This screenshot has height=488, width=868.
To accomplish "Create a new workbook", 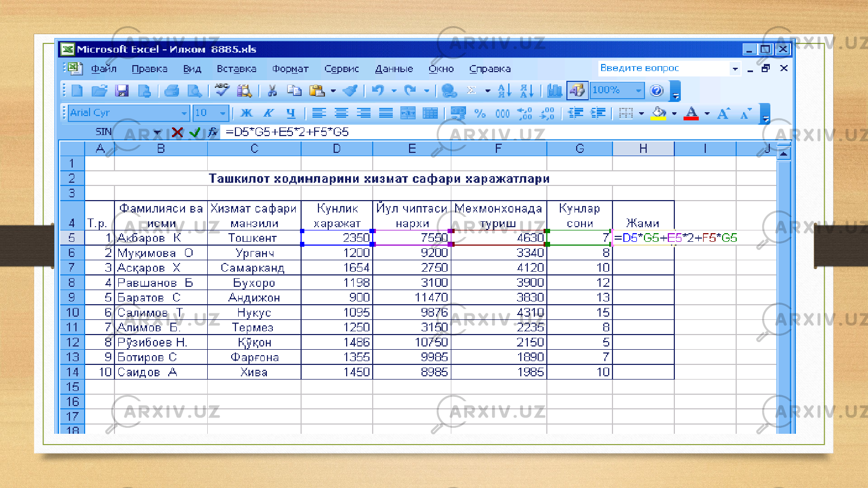I will (77, 91).
